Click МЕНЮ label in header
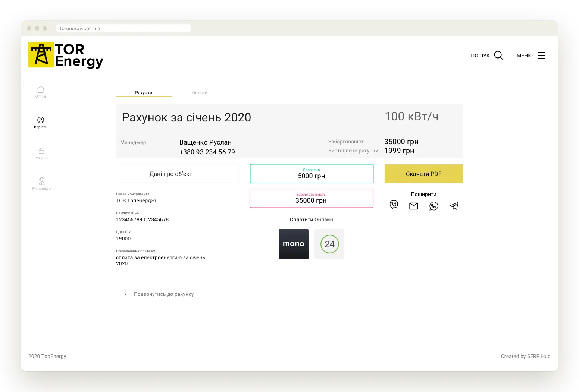This screenshot has width=579, height=392. 525,56
